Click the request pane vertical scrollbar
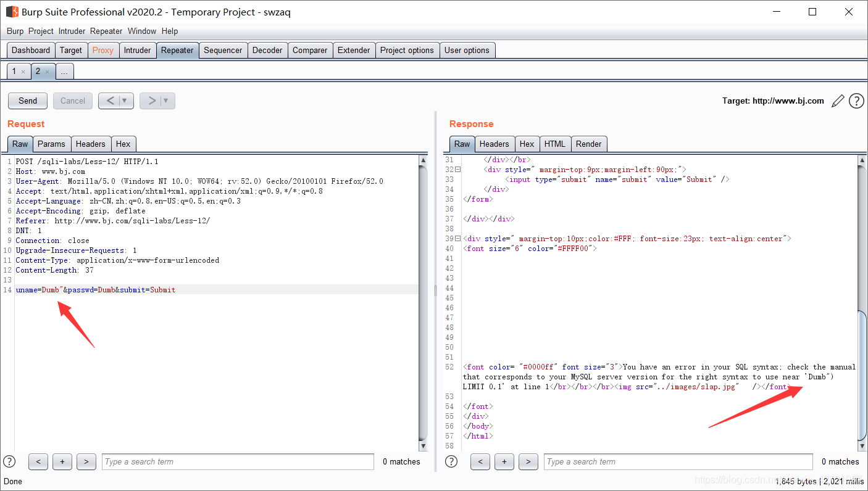The image size is (868, 491). tap(423, 303)
